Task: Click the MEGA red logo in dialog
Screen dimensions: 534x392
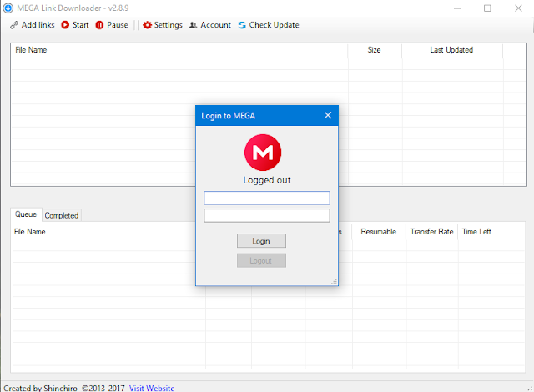Action: 263,153
